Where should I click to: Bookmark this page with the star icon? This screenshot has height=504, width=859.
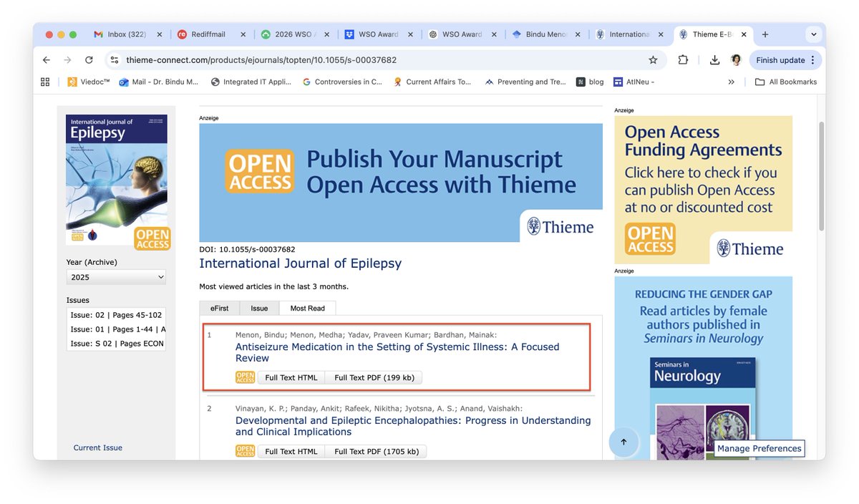coord(653,60)
